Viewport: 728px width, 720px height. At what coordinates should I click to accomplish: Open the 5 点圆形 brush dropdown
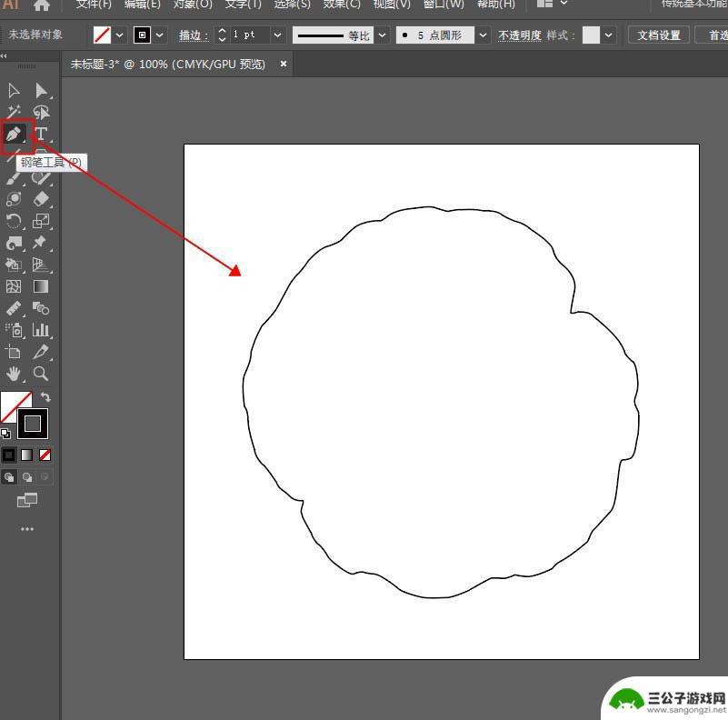click(x=483, y=35)
